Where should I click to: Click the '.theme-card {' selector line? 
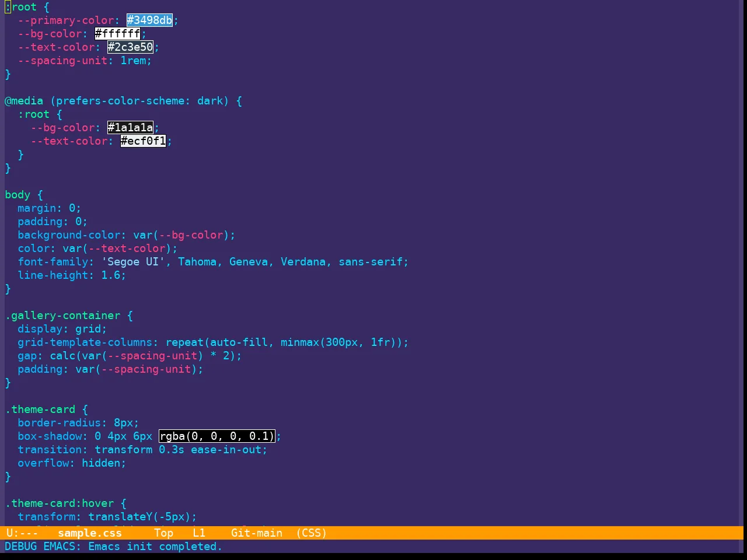(x=46, y=409)
